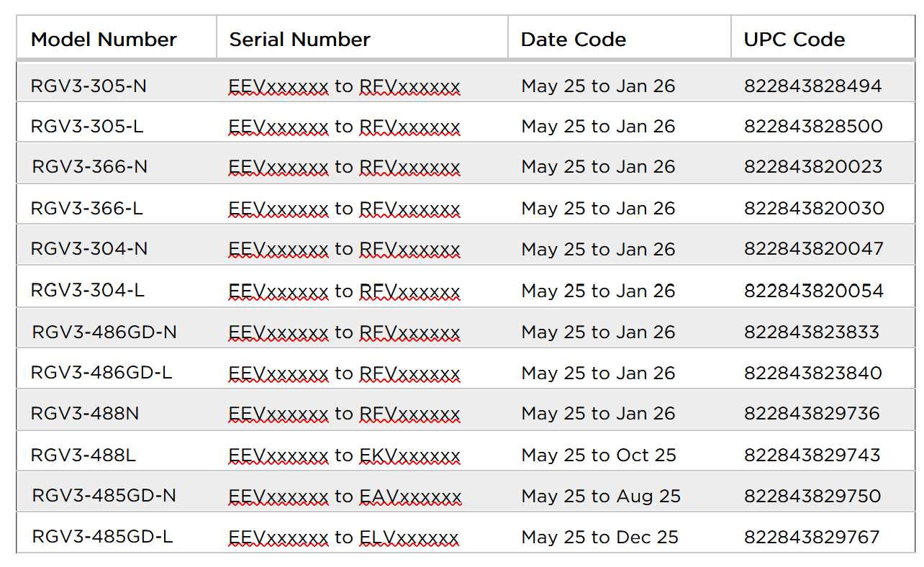
Task: Select the RGV3-488L model cell
Action: tap(83, 455)
